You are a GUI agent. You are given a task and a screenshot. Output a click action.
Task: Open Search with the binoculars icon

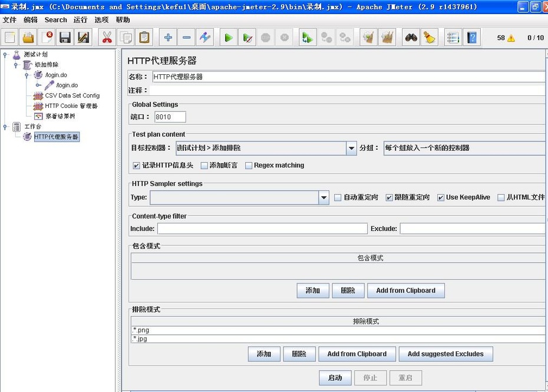411,37
